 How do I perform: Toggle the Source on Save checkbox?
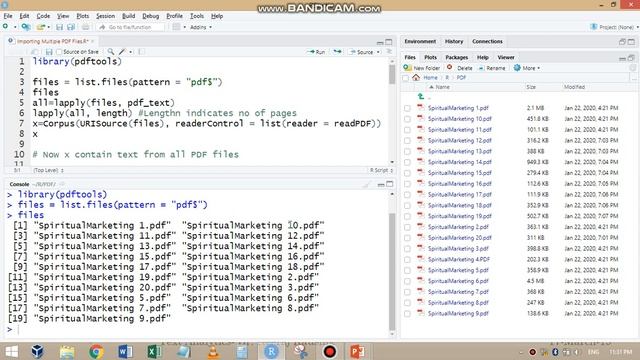(x=59, y=52)
